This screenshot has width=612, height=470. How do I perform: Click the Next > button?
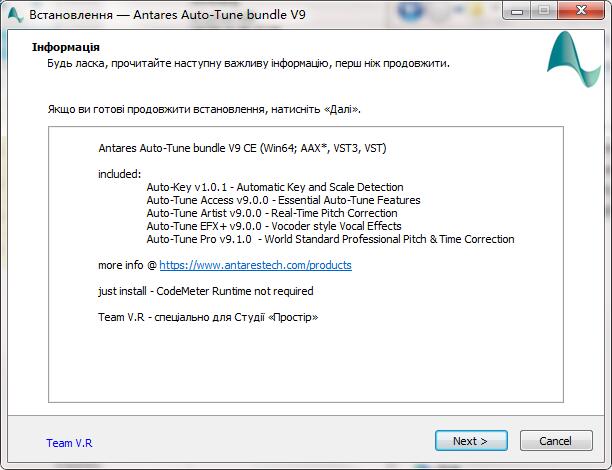pos(471,441)
